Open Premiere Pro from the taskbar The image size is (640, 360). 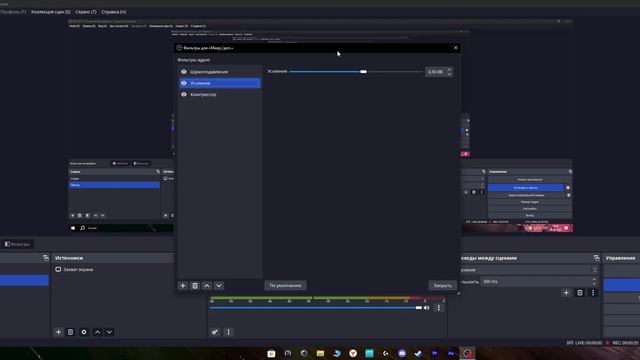coord(435,353)
